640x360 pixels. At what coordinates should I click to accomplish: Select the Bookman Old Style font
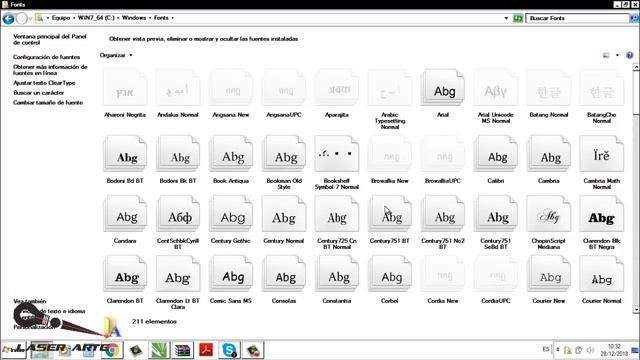(x=284, y=153)
